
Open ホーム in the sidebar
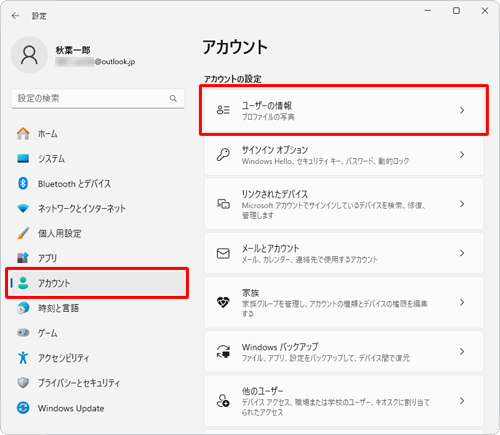pos(97,134)
